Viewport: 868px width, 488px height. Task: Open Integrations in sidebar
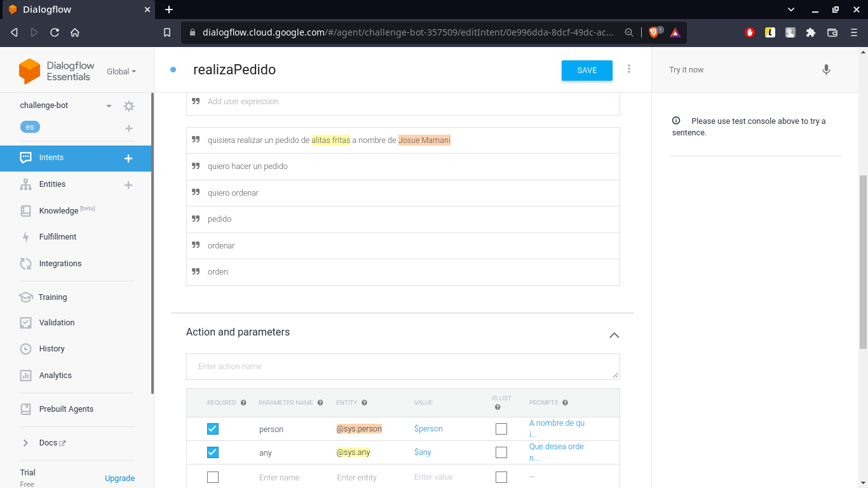pos(60,264)
